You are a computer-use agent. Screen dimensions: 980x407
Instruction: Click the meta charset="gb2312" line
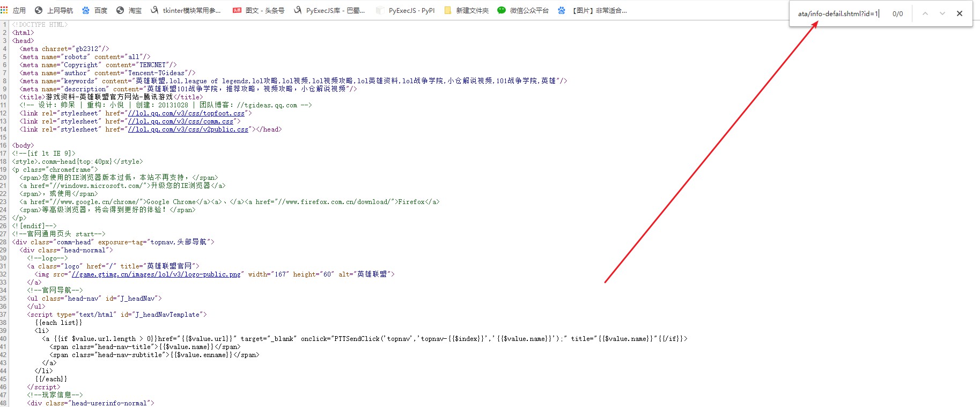(64, 49)
